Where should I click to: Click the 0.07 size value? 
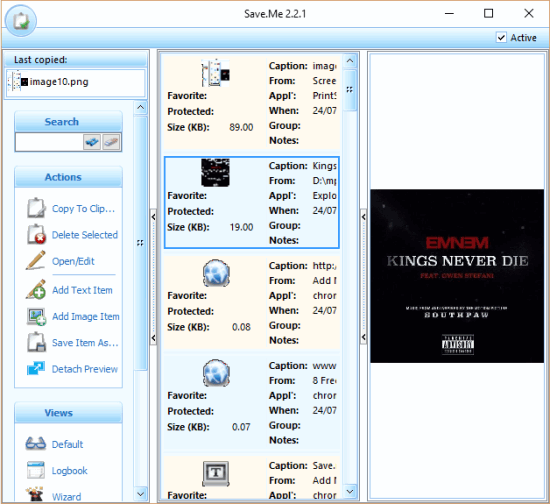coord(241,427)
